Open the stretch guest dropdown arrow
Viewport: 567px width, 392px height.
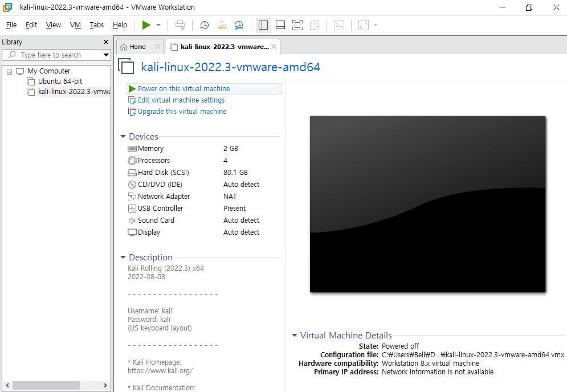click(376, 25)
